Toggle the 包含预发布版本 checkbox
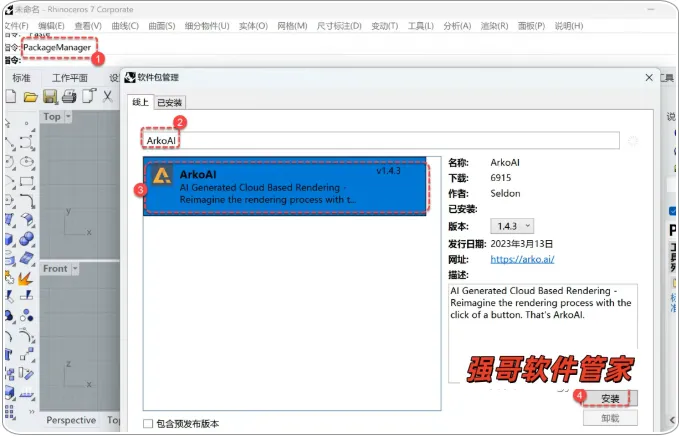Image resolution: width=679 pixels, height=437 pixels. pyautogui.click(x=148, y=423)
